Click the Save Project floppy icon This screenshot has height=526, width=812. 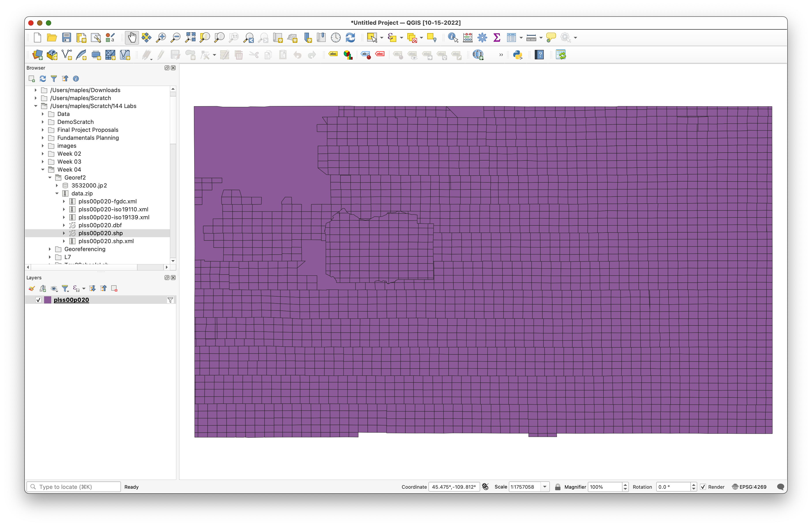pos(67,38)
